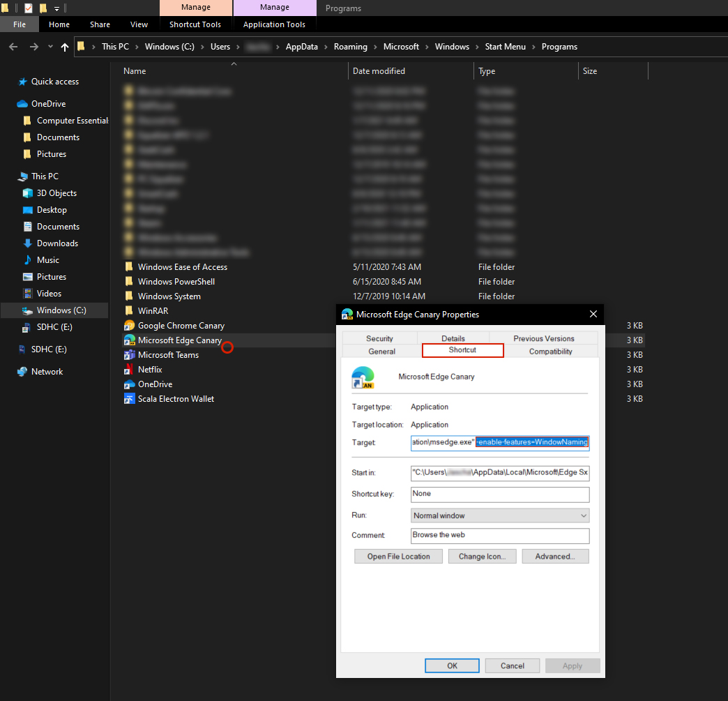Click the Start in field

(x=500, y=472)
